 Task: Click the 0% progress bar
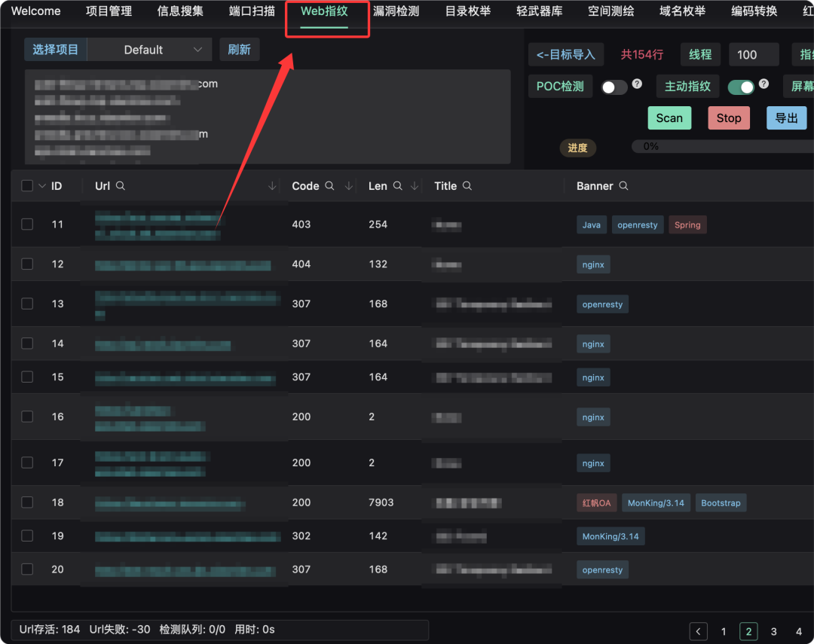pyautogui.click(x=723, y=147)
